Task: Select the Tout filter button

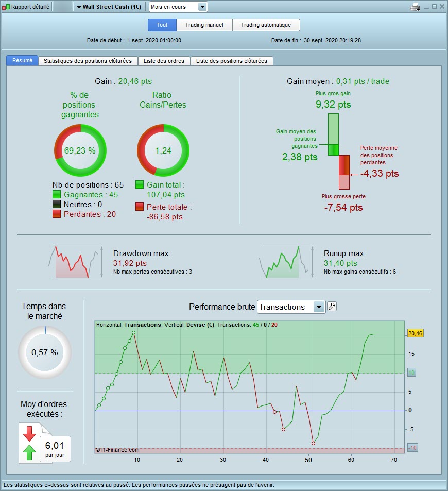Action: (162, 25)
